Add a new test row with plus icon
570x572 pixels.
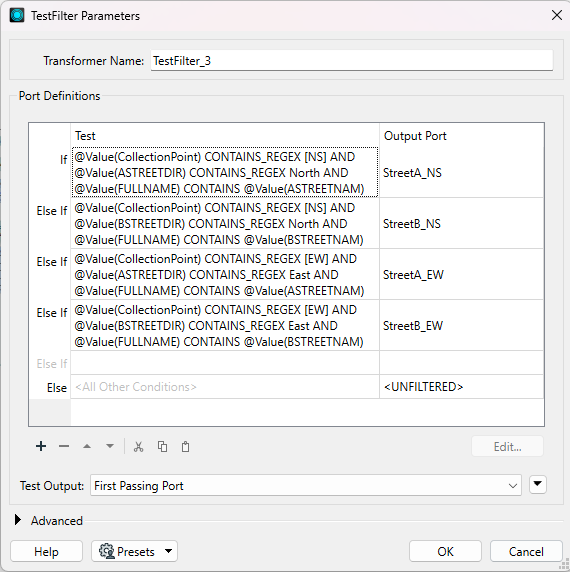pyautogui.click(x=41, y=446)
